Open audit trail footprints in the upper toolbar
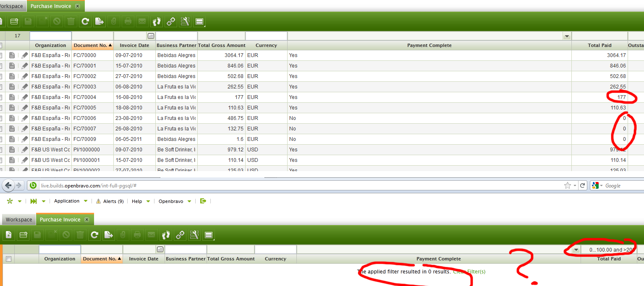Image resolution: width=644 pixels, height=286 pixels. pos(157,21)
